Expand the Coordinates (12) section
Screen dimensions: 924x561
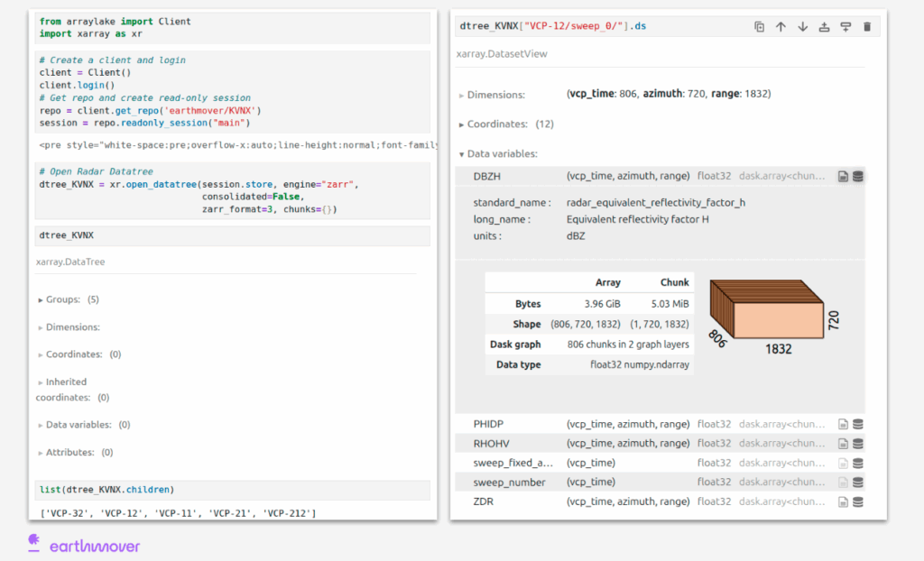click(498, 124)
